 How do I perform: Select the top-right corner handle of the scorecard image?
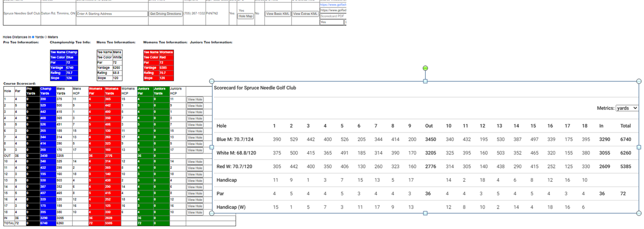click(640, 82)
